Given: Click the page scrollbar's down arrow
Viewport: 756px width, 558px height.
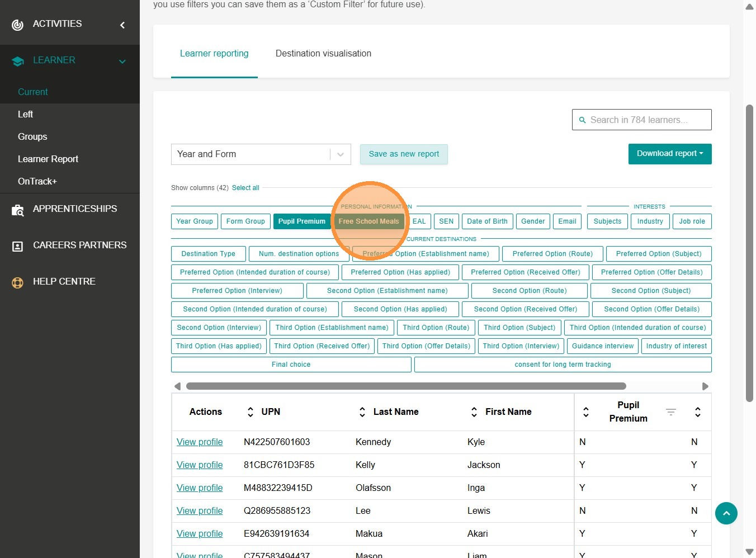Looking at the screenshot, I should coord(750,552).
